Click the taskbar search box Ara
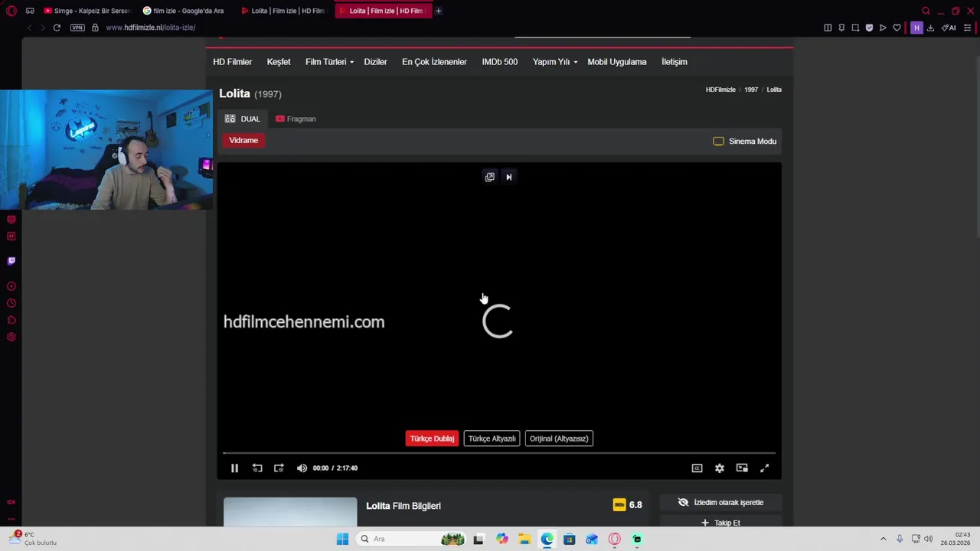 point(412,539)
